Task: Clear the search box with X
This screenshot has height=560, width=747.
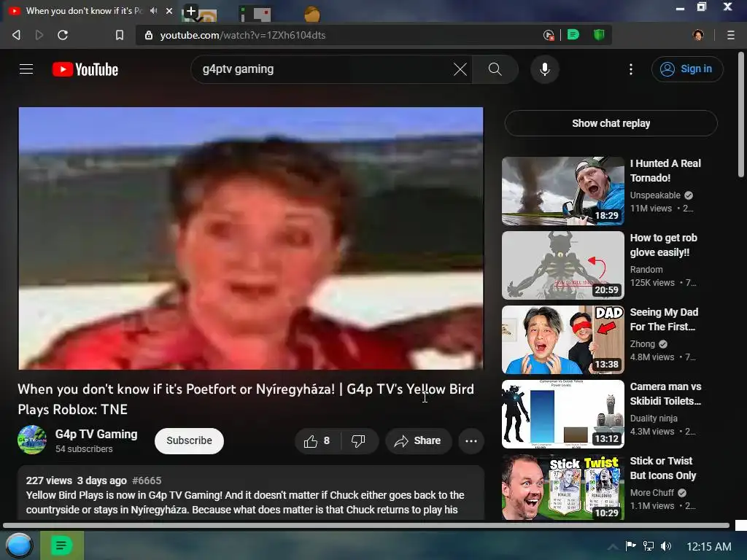Action: pos(460,69)
